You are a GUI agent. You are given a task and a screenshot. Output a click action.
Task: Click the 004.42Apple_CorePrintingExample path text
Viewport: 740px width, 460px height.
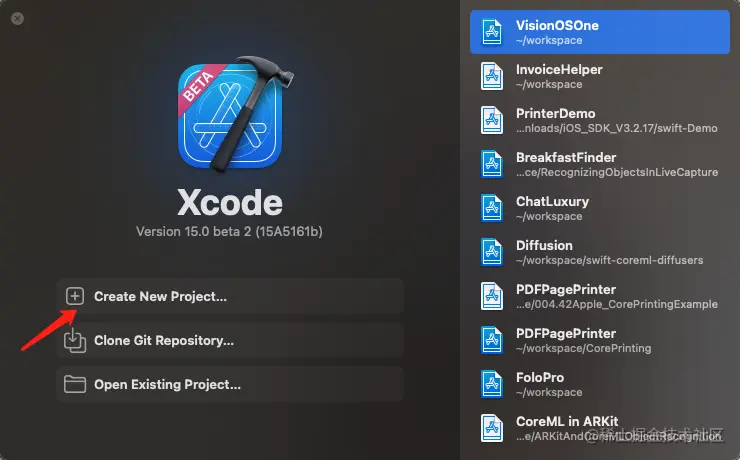[617, 304]
